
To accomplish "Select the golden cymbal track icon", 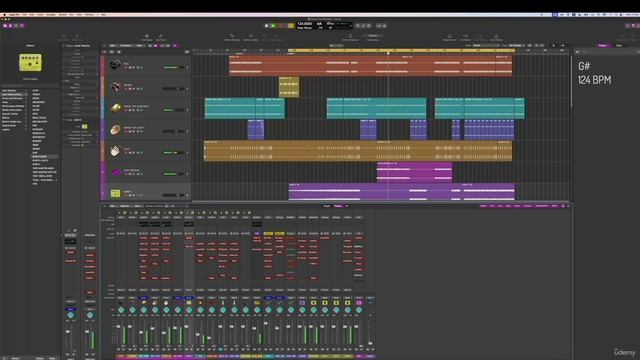I will coord(116,108).
